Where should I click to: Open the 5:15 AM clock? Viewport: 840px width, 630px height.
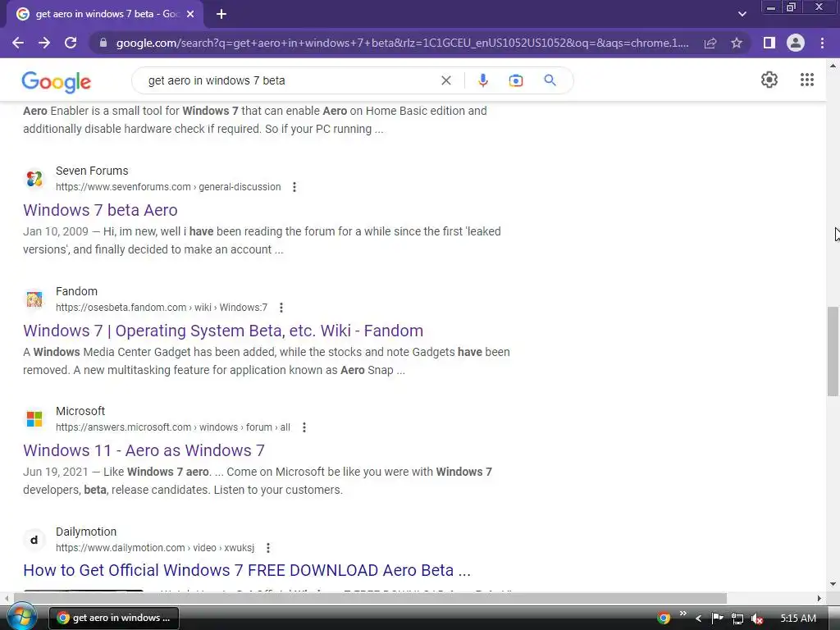(798, 619)
